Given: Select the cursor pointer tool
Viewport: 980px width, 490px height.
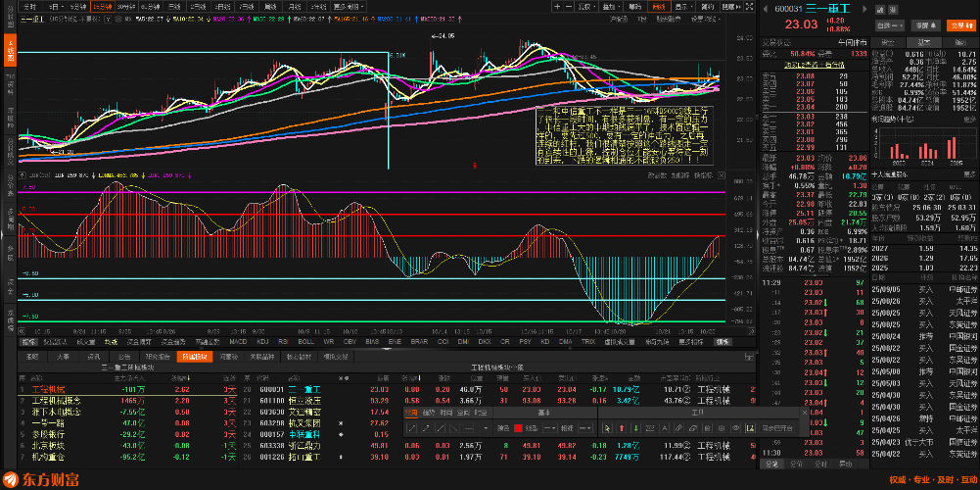Looking at the screenshot, I should pyautogui.click(x=608, y=428).
